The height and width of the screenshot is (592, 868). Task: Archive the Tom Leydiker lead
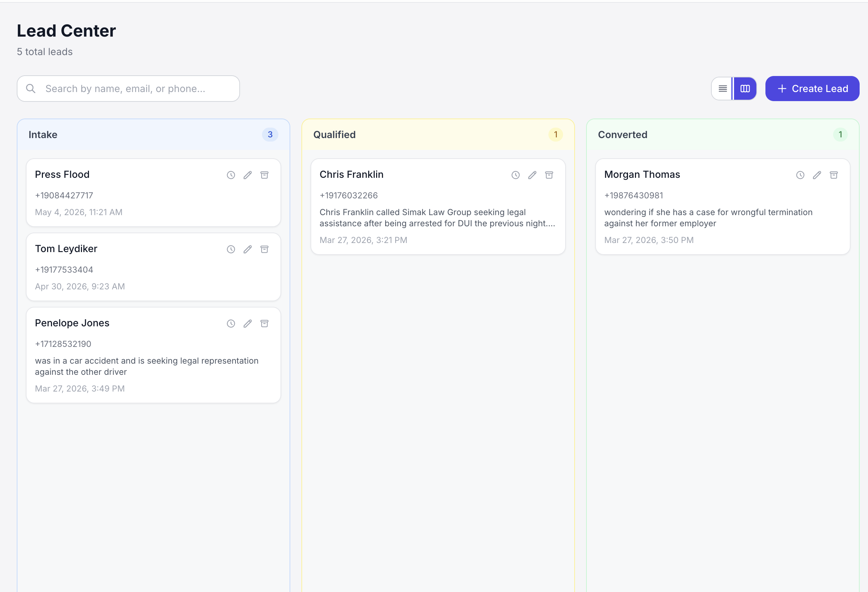point(264,249)
